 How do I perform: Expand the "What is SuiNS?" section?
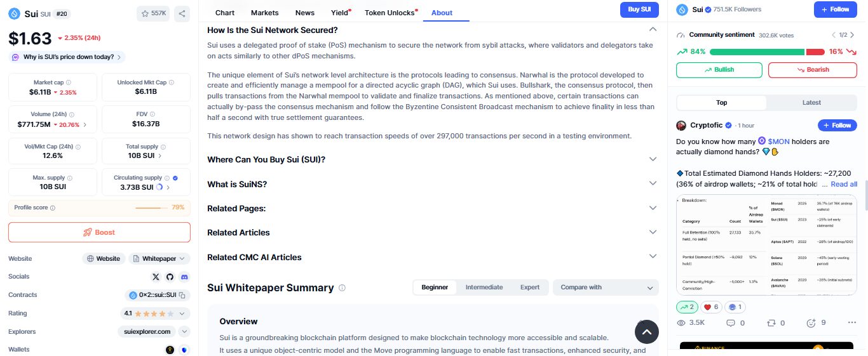pos(432,184)
